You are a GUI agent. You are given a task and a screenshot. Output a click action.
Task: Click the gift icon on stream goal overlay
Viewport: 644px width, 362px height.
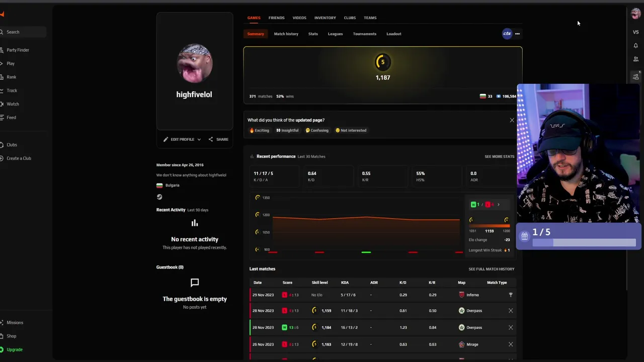(524, 236)
